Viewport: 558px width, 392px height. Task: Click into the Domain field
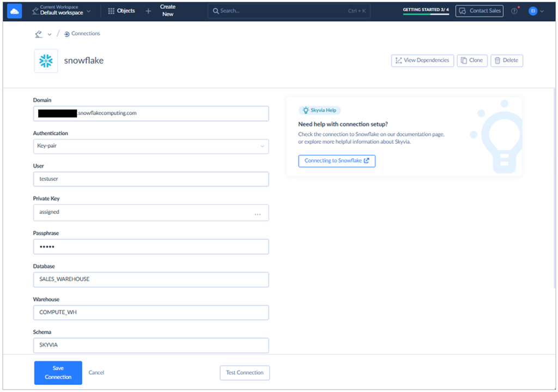151,113
